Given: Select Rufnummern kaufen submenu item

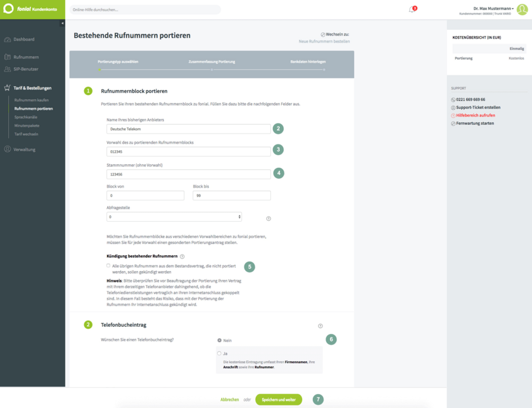Looking at the screenshot, I should [x=32, y=100].
